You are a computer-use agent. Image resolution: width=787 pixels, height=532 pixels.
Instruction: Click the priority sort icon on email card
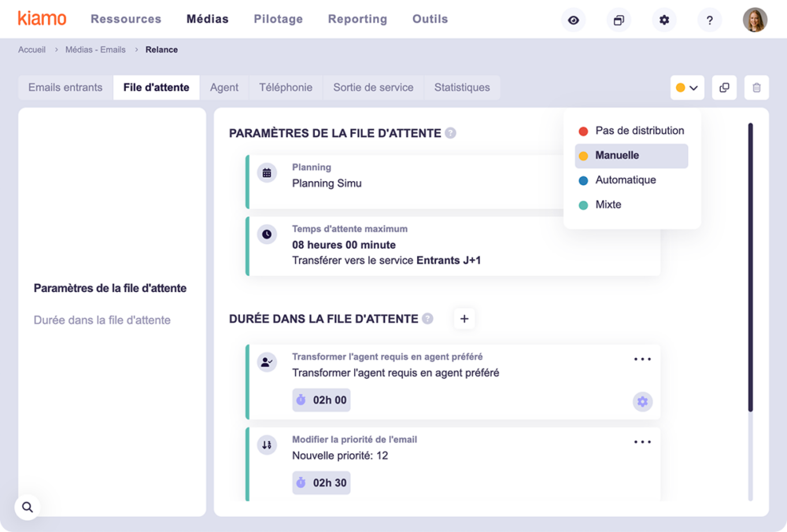pos(267,445)
